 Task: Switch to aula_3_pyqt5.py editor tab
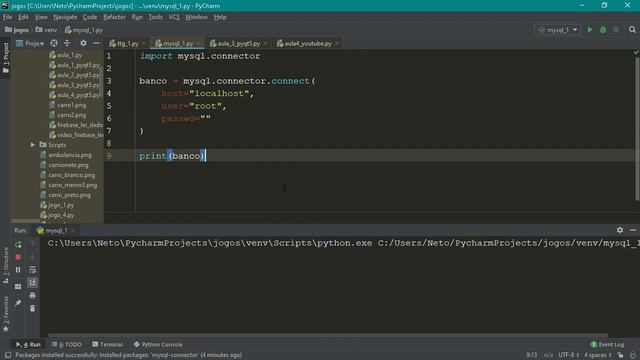238,43
